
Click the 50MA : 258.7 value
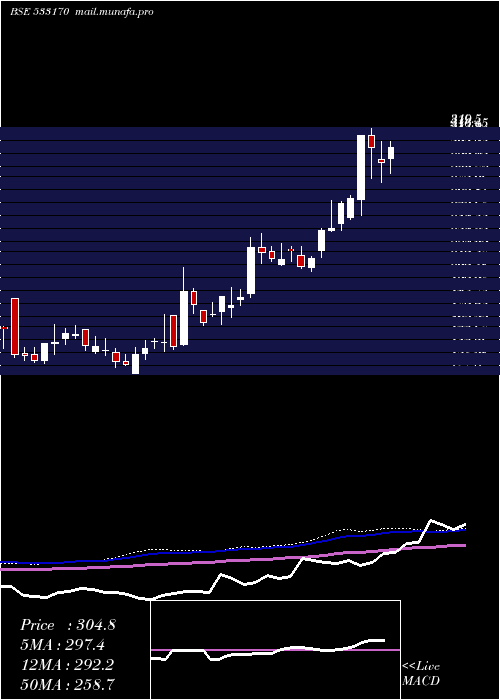pyautogui.click(x=68, y=684)
